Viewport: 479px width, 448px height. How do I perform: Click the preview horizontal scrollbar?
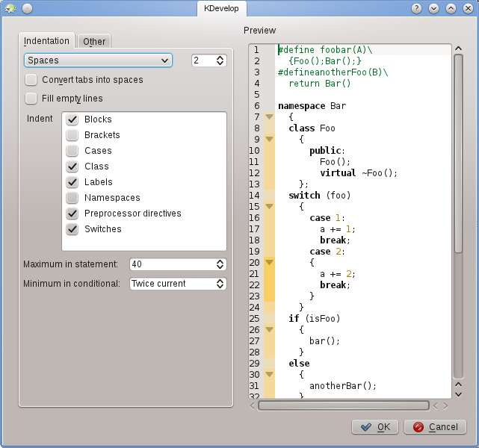[343, 406]
